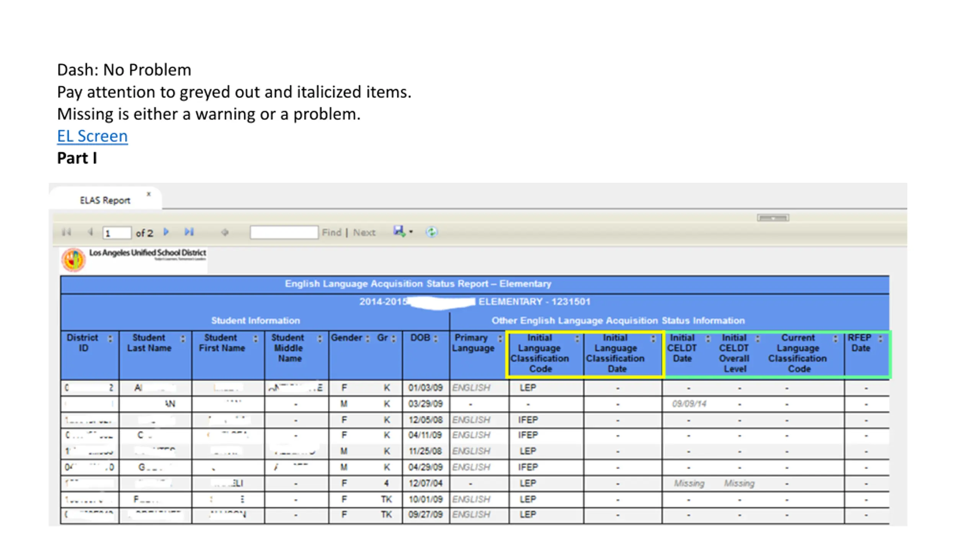Jump to last page of report
The image size is (980, 551).
point(189,232)
